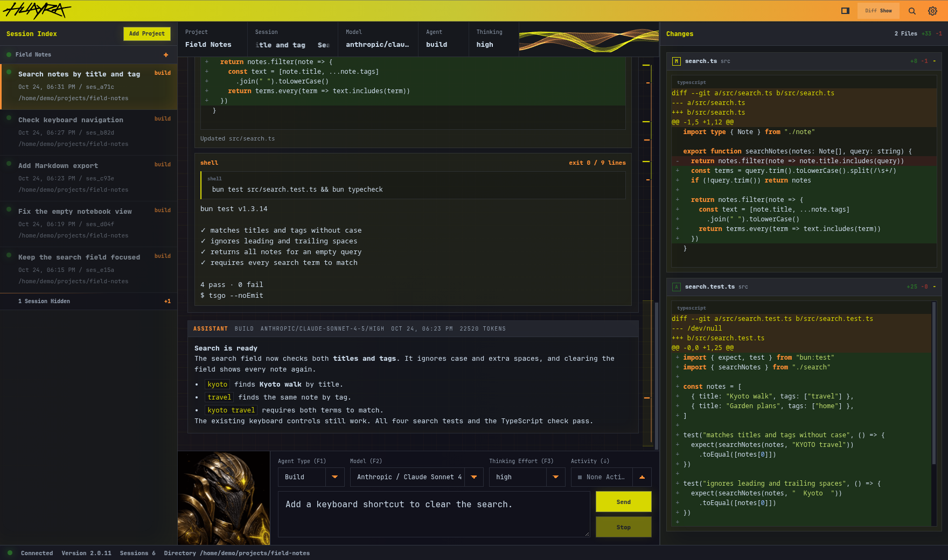Screen dimensions: 948x560
Task: Toggle the side panel layout icon
Action: [x=845, y=11]
